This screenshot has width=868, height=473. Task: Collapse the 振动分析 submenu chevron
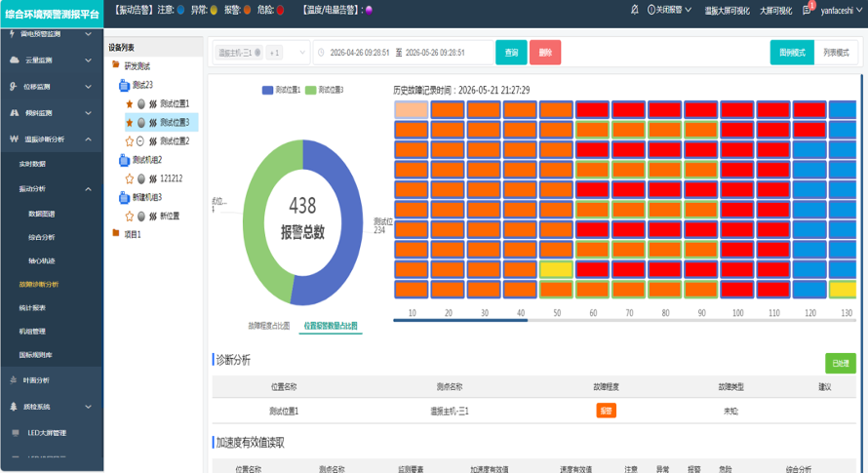point(88,189)
